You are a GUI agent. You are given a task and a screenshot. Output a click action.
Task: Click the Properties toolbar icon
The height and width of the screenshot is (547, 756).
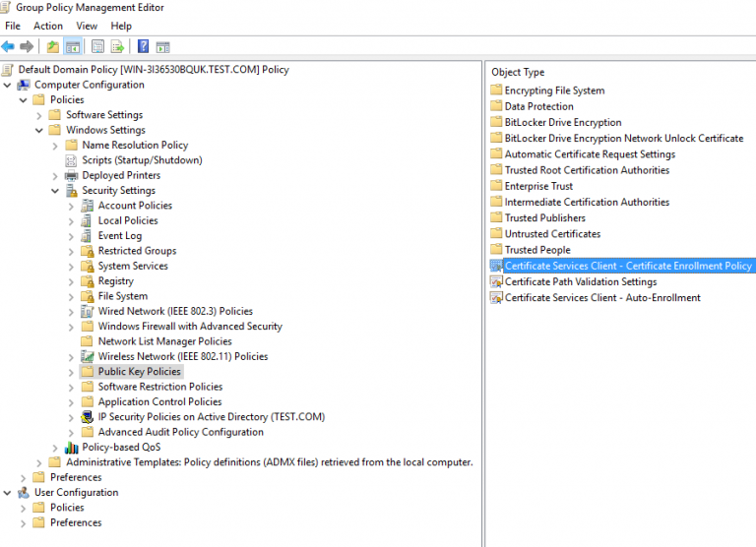[x=97, y=47]
